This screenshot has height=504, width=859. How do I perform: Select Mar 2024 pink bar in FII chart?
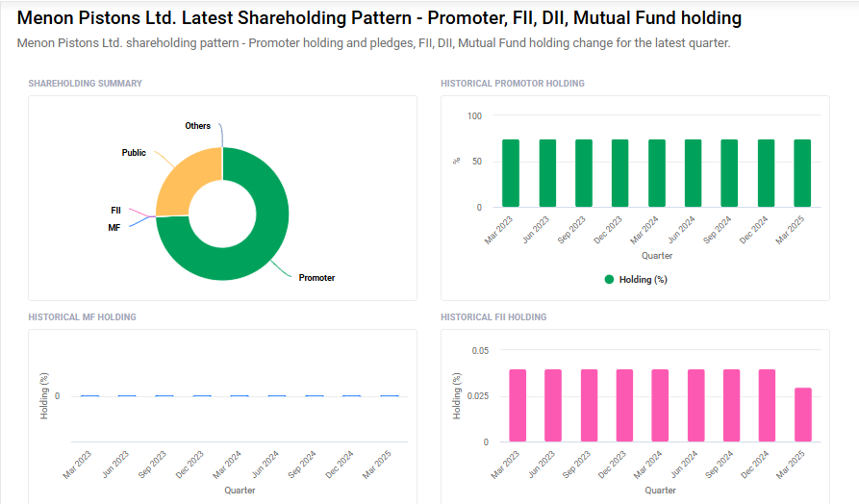pyautogui.click(x=660, y=405)
